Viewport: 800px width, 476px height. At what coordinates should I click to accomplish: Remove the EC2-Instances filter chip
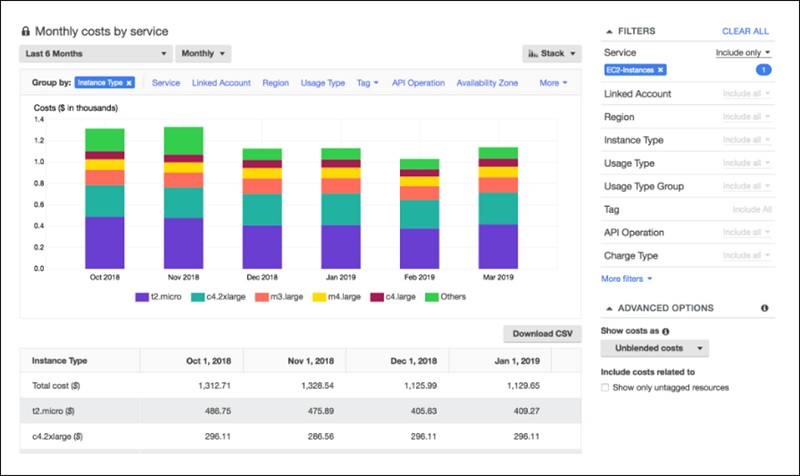[661, 70]
